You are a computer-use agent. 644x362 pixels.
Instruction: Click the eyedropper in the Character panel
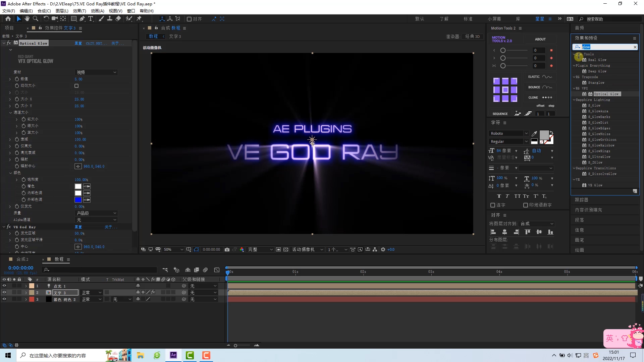pyautogui.click(x=534, y=133)
